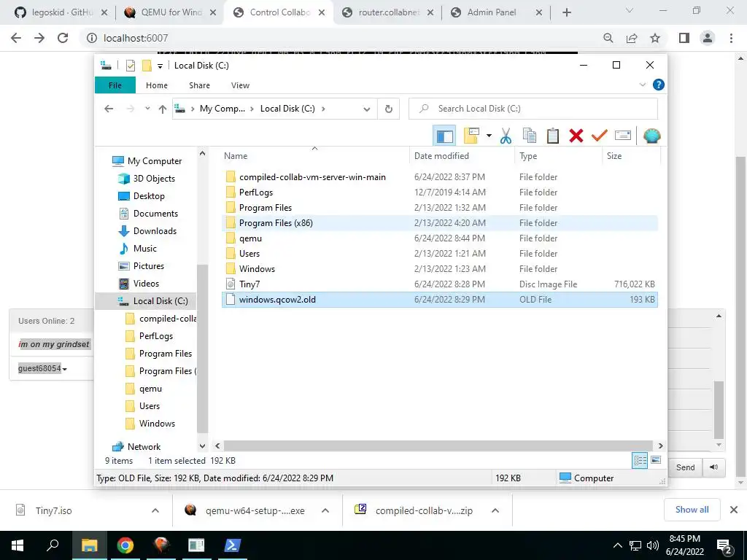The height and width of the screenshot is (560, 747).
Task: Click the Search Local Disk (C:) field
Action: [533, 109]
